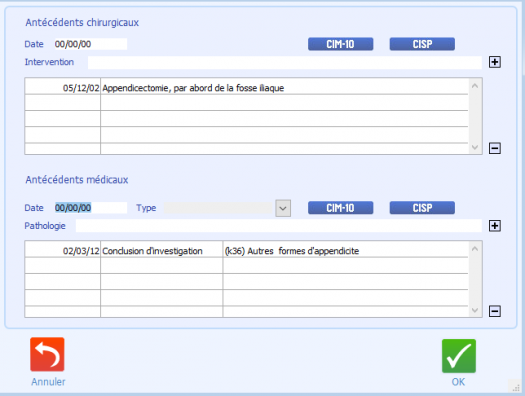The width and height of the screenshot is (525, 396).
Task: Open CISP for surgical antecedents
Action: [422, 44]
